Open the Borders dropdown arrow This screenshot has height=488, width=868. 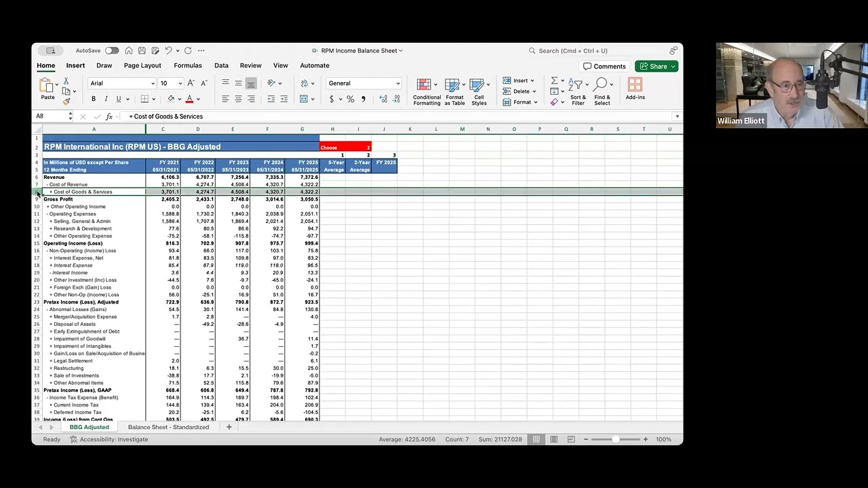(x=153, y=100)
